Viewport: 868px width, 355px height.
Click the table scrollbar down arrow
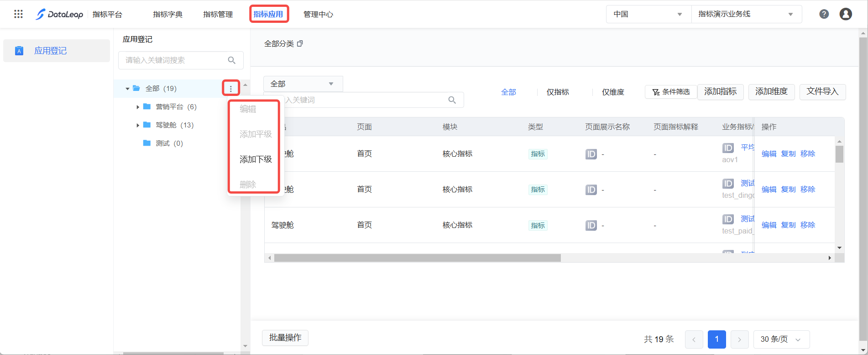click(x=839, y=248)
